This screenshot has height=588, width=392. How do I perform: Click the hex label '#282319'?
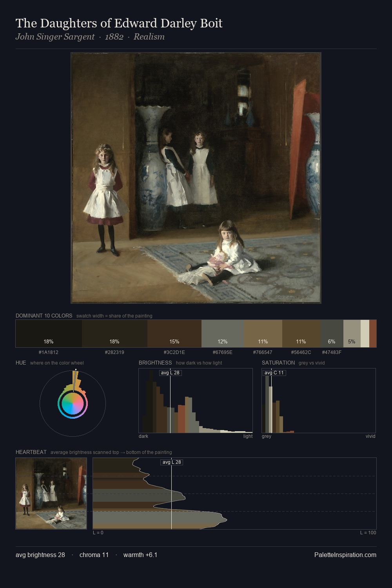tap(114, 352)
